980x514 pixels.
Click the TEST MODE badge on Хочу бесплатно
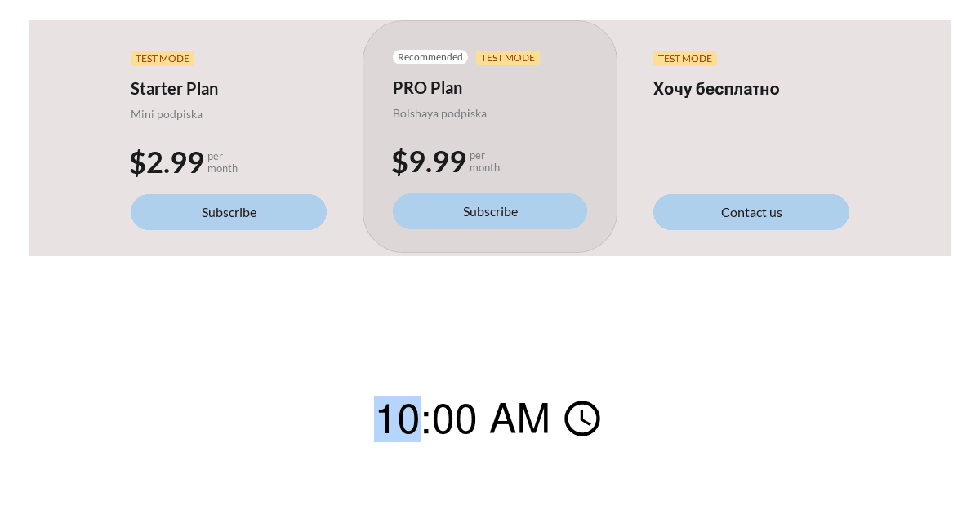(684, 59)
